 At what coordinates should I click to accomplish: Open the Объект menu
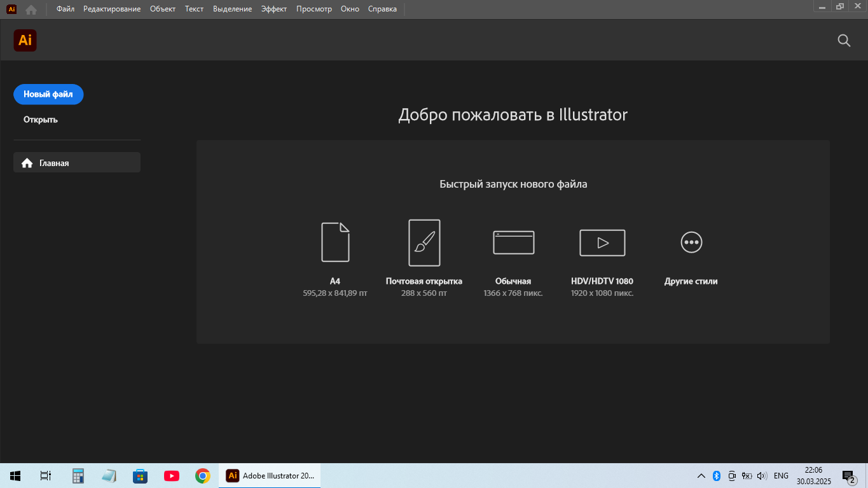tap(163, 9)
